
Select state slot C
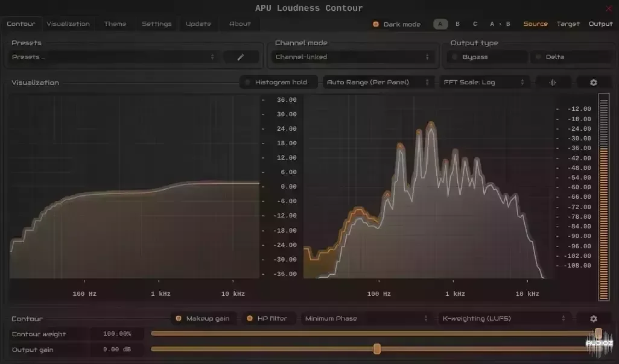475,24
